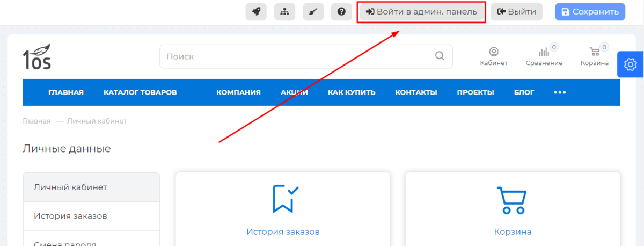Image resolution: width=644 pixels, height=246 pixels.
Task: Click the brush clear-cache icon
Action: click(313, 11)
